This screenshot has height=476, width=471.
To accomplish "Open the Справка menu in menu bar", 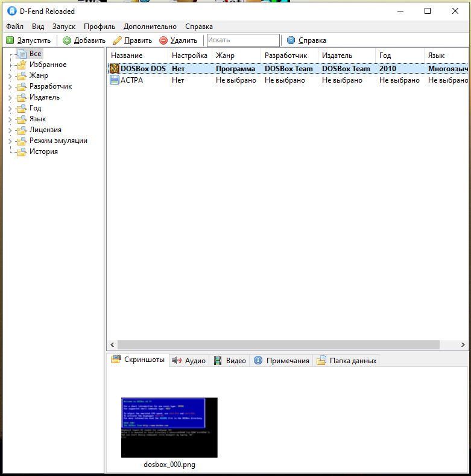I will tap(199, 27).
